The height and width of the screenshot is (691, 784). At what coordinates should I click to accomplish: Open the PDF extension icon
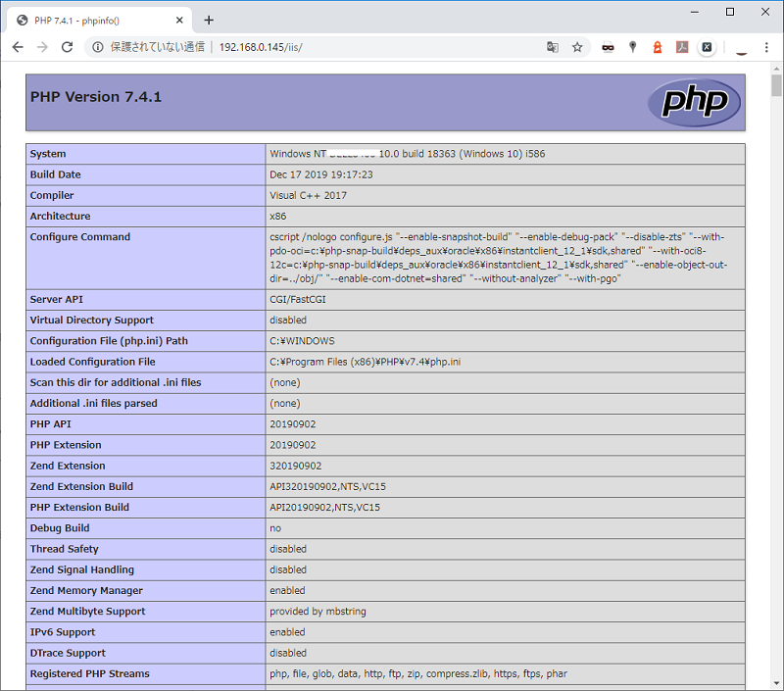pos(682,47)
